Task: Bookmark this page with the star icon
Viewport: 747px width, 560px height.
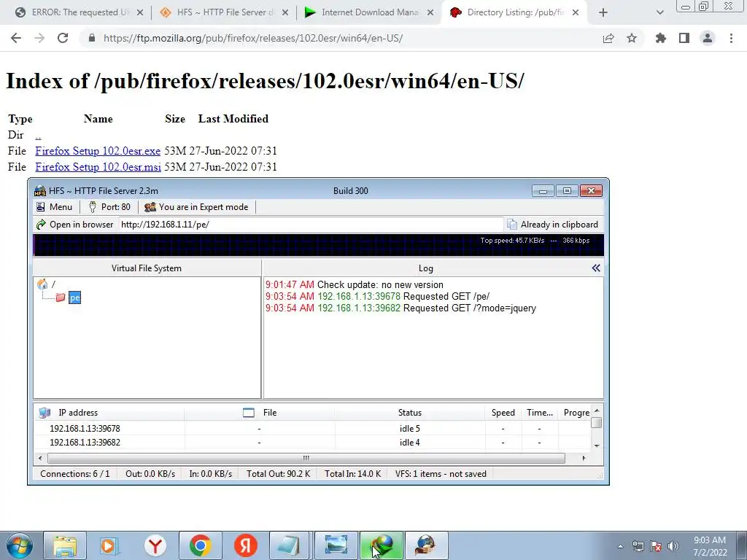Action: tap(632, 38)
